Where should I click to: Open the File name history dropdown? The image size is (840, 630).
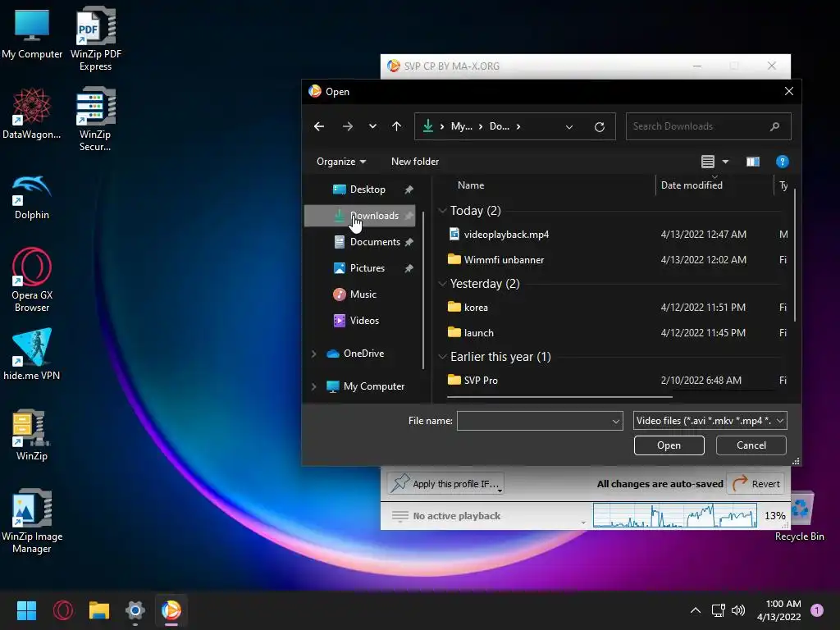click(x=616, y=421)
